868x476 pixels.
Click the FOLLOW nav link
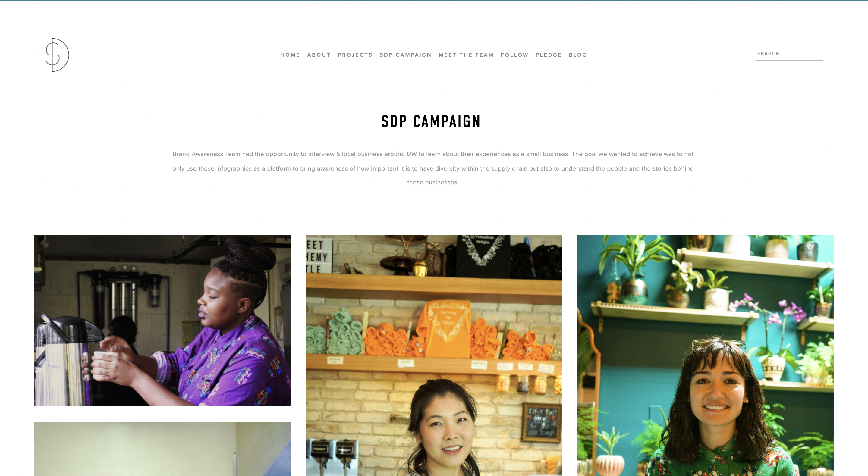pyautogui.click(x=514, y=55)
